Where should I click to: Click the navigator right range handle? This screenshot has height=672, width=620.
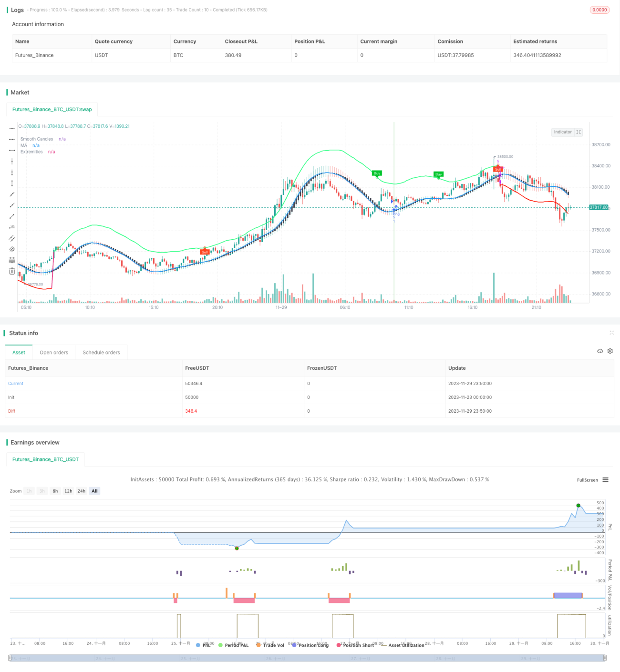click(x=605, y=658)
